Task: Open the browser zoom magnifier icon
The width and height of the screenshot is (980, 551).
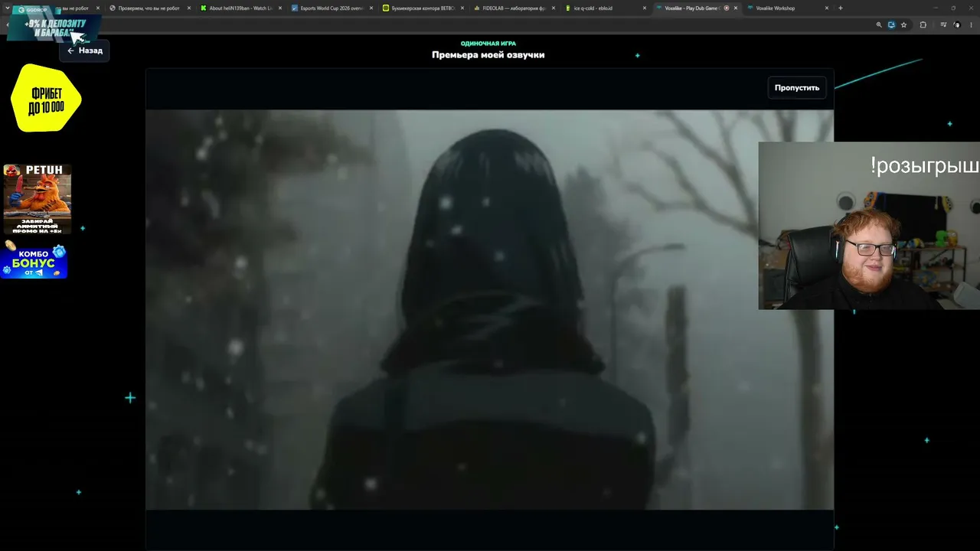Action: (878, 24)
